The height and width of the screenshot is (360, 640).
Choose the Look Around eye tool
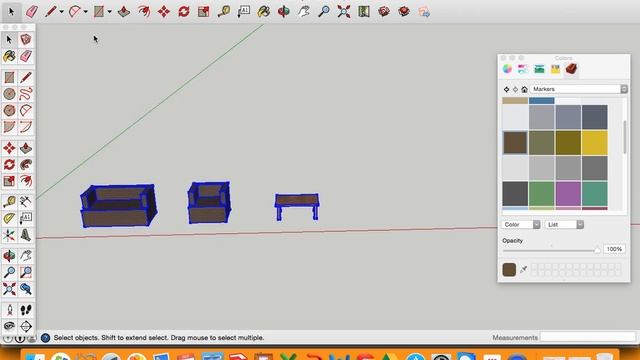coord(9,326)
